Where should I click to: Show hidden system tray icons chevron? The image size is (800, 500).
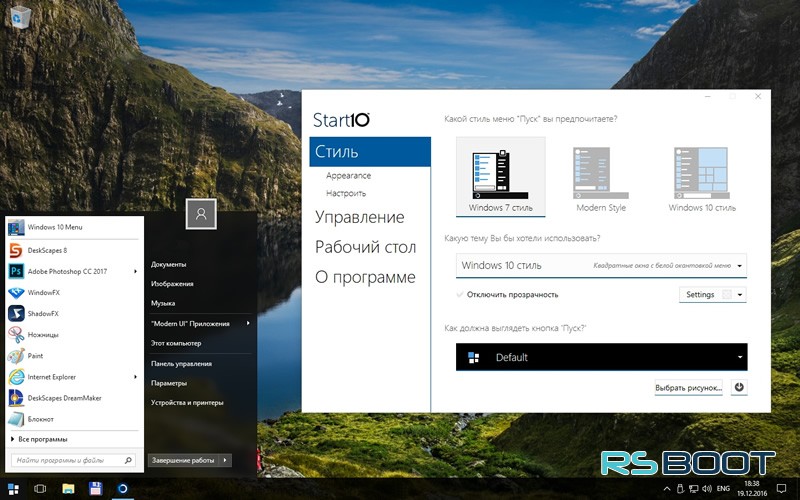point(667,489)
